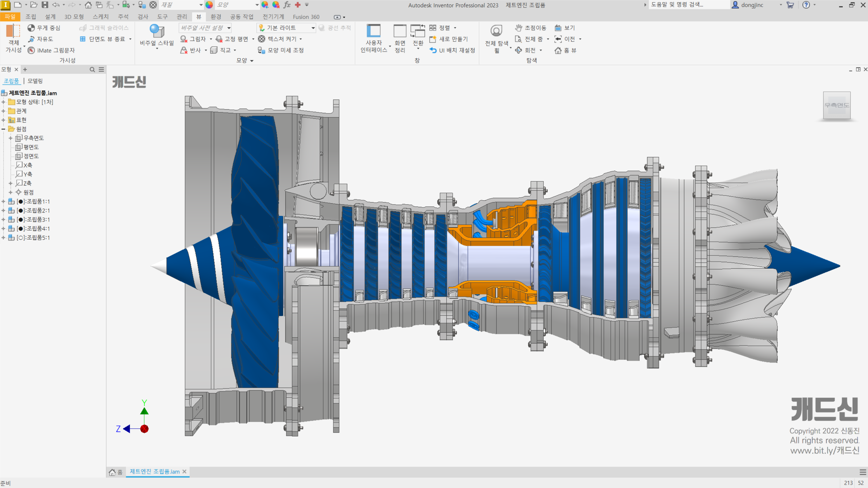Click the 전체 줌 zoom all tool
This screenshot has height=488, width=868.
pos(529,39)
